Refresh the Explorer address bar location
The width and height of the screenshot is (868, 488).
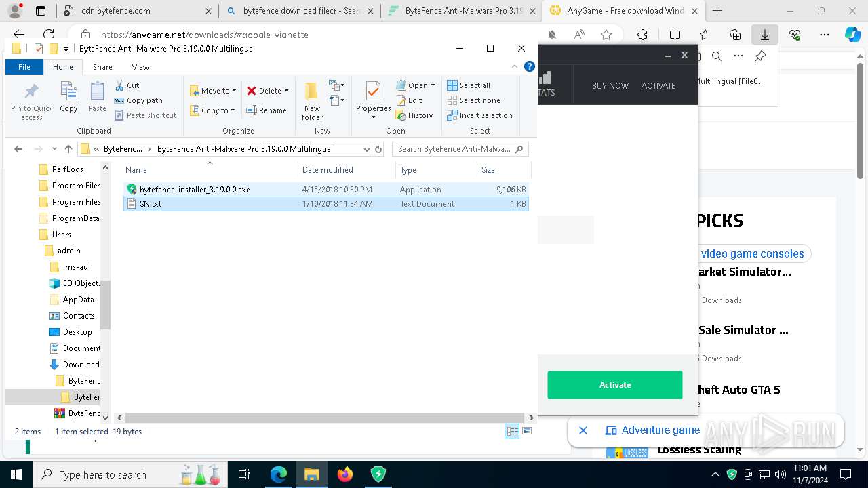click(x=378, y=149)
